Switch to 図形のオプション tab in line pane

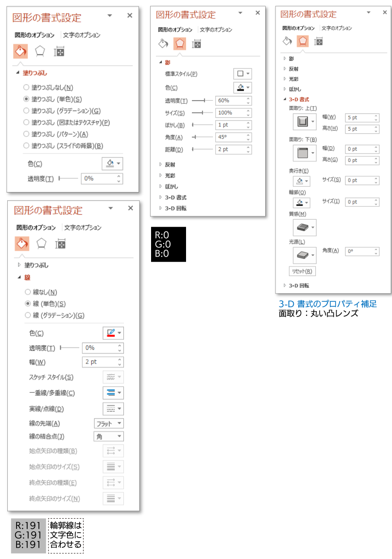(x=36, y=227)
